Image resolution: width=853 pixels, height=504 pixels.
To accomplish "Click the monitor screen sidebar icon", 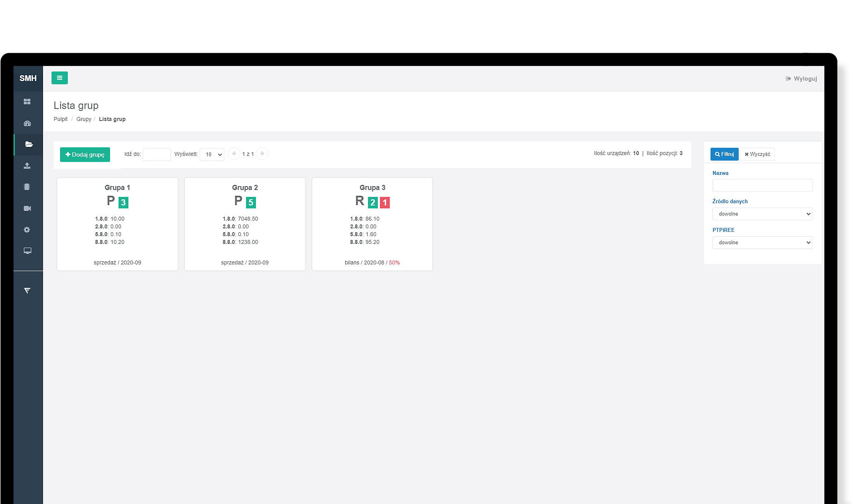I will click(x=27, y=251).
